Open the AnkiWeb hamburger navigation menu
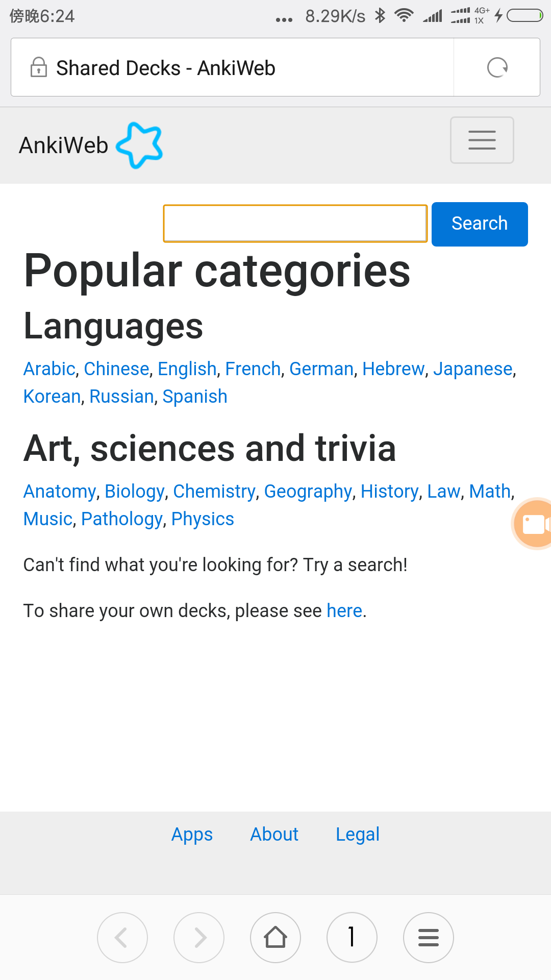The image size is (551, 980). [482, 140]
